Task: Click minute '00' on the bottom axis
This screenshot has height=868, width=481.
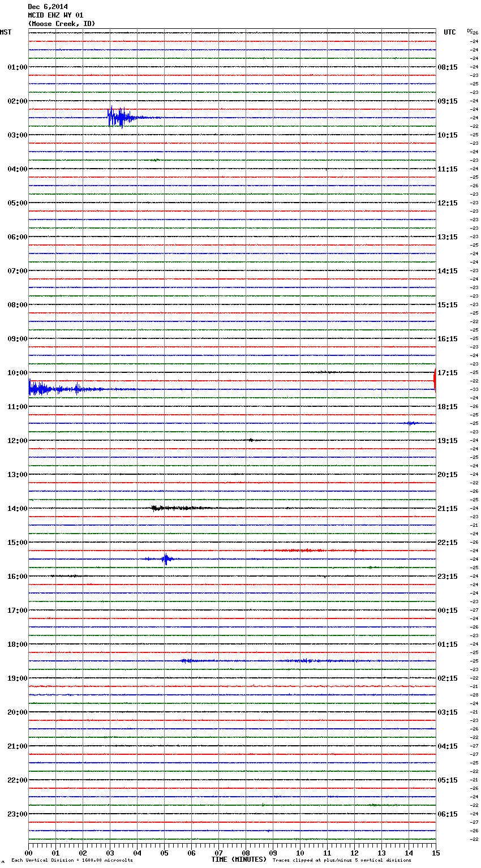Action: pyautogui.click(x=28, y=853)
